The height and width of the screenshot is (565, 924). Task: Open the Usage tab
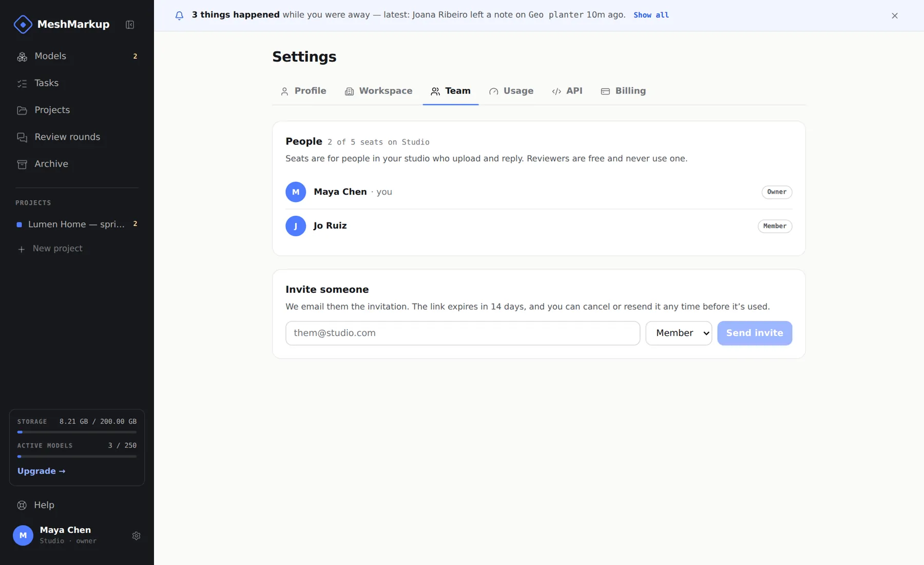511,91
